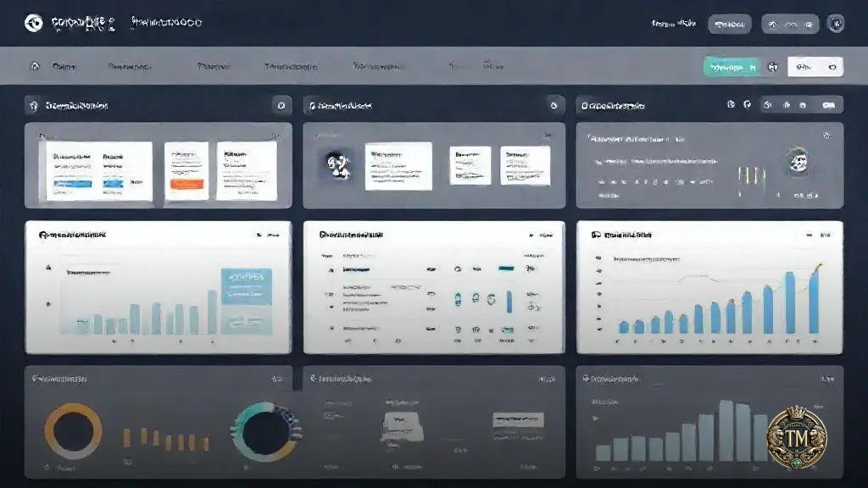Select the fourth tab in the navigation bar
The width and height of the screenshot is (868, 488).
[292, 66]
